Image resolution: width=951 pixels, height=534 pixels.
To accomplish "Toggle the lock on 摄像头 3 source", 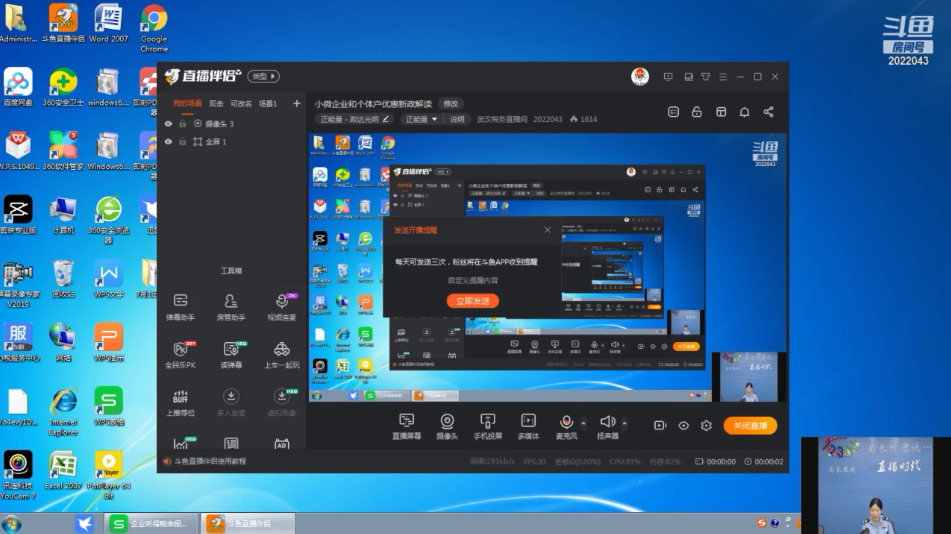I will pyautogui.click(x=182, y=123).
